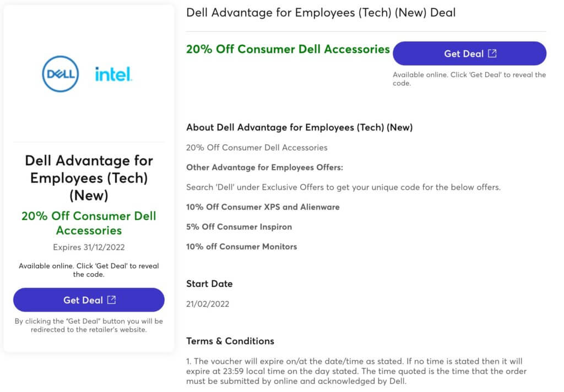This screenshot has height=392, width=564.
Task: Click external-link icon on top Get Deal button
Action: (x=492, y=53)
